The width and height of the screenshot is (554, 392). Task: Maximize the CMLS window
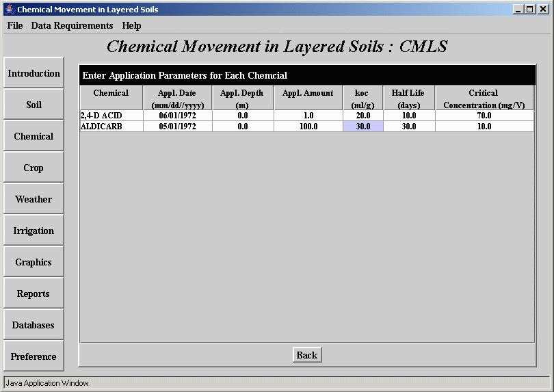[530, 9]
